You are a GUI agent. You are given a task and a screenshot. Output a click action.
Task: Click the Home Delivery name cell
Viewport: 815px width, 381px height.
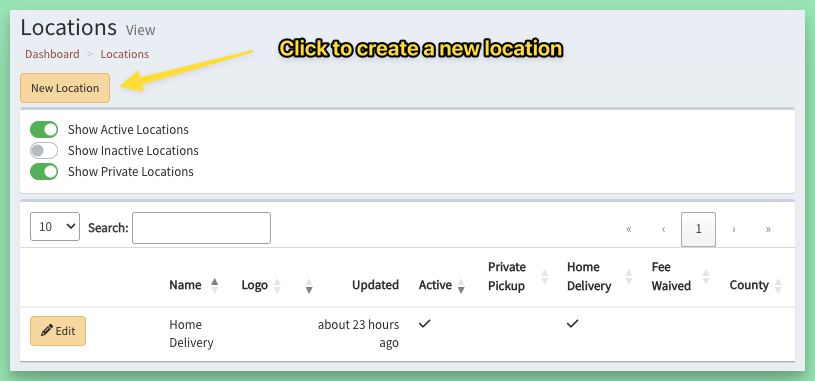pyautogui.click(x=191, y=334)
